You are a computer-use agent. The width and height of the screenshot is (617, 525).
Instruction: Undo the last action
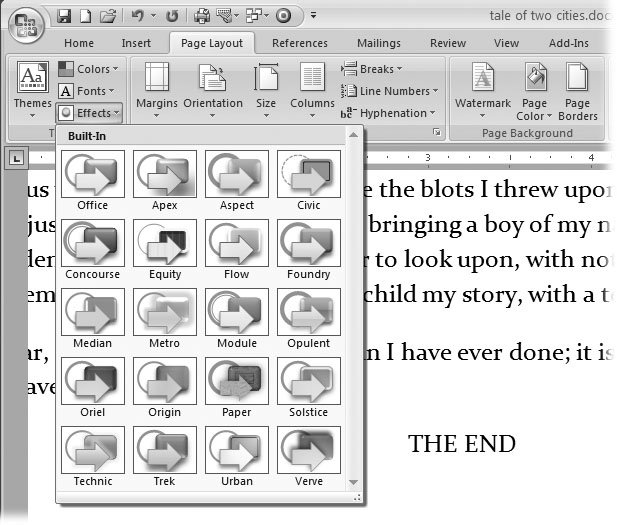138,16
